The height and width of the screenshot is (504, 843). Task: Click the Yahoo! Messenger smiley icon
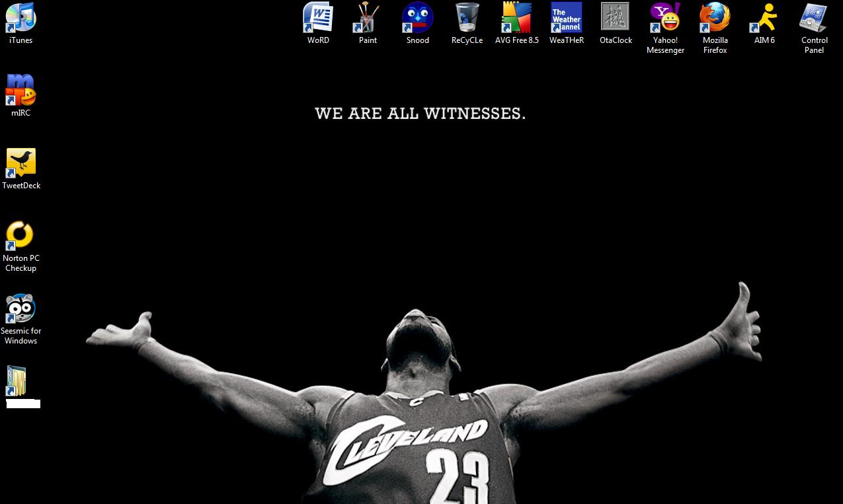(665, 18)
